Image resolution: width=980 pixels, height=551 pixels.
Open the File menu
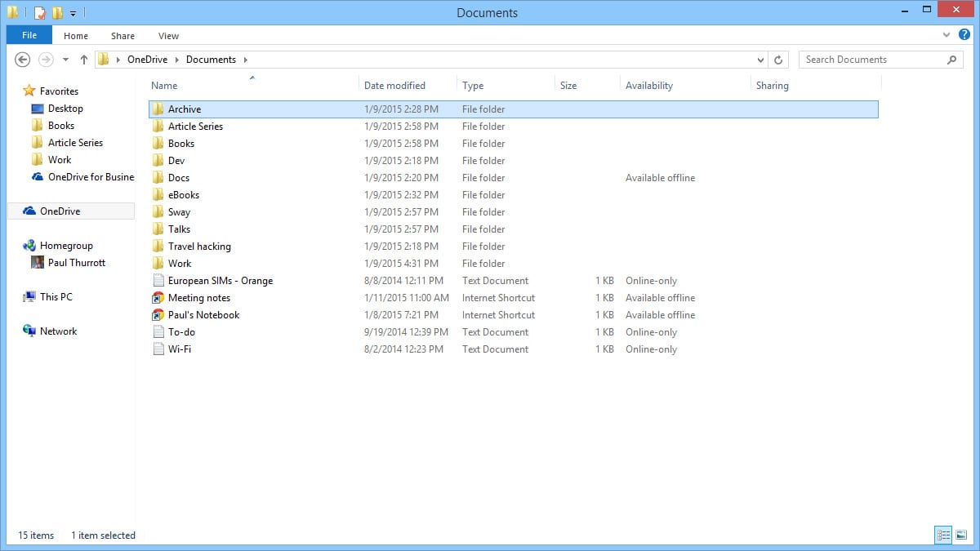[29, 35]
